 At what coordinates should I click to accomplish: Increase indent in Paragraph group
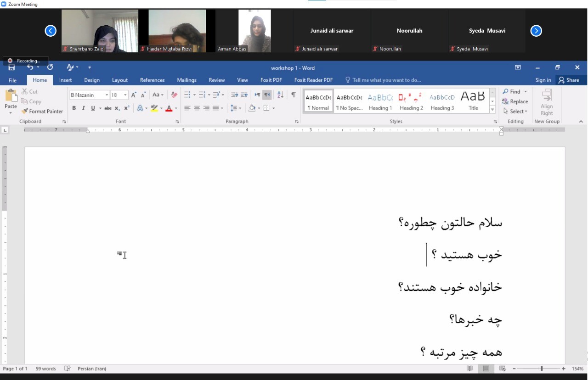click(244, 95)
